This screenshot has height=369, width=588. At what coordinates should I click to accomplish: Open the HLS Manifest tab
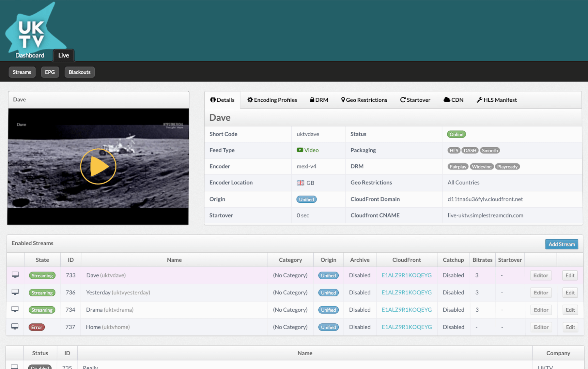pyautogui.click(x=497, y=100)
